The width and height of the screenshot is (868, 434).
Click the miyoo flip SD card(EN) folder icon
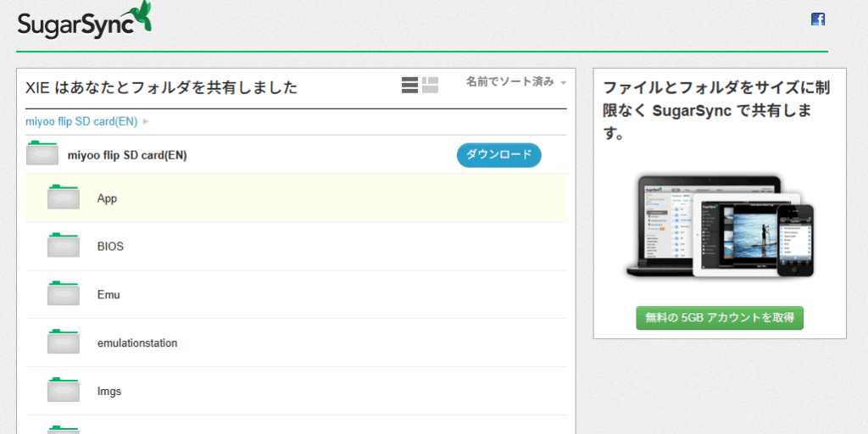click(x=42, y=153)
